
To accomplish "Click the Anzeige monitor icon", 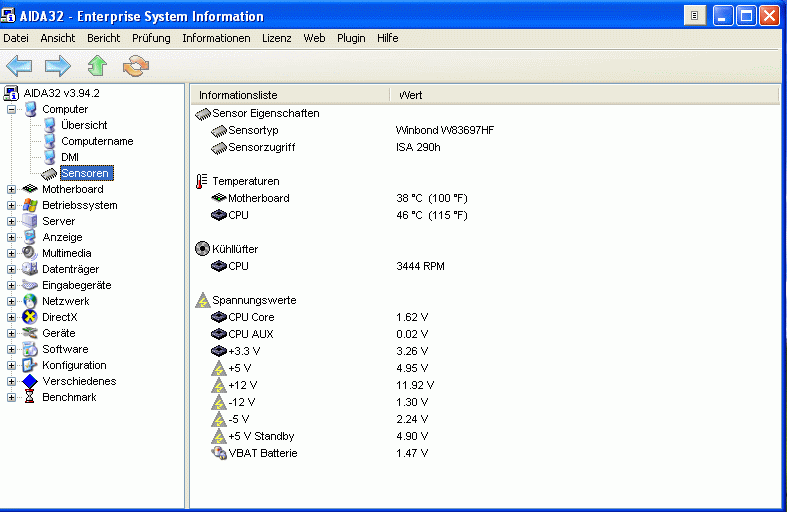I will click(30, 237).
